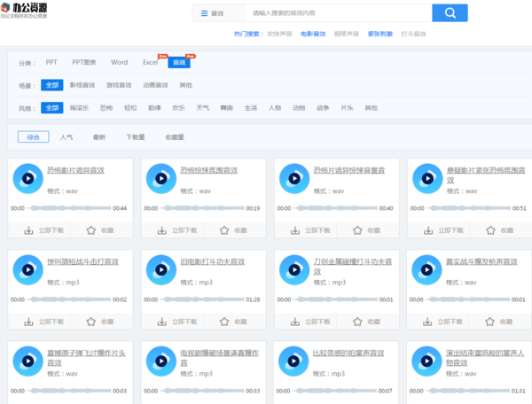Download the 恐怖片诡异惊悚背景音 file
The image size is (532, 404).
(x=310, y=230)
